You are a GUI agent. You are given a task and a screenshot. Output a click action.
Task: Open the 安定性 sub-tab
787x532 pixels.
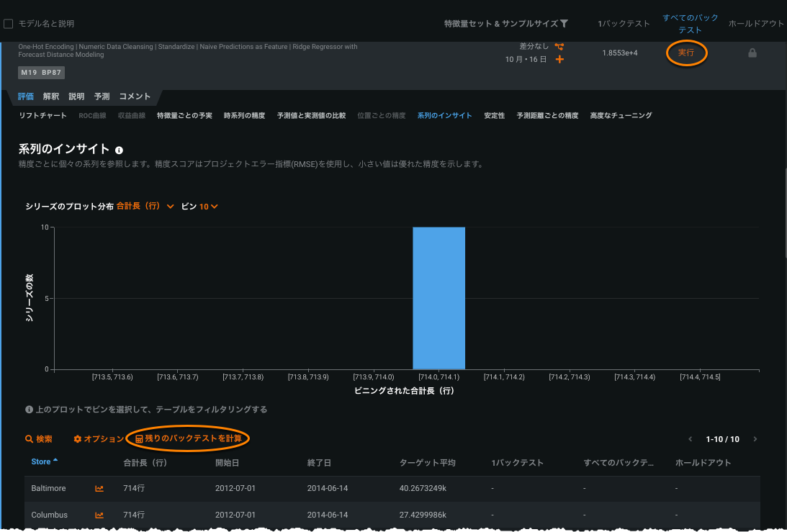click(494, 115)
